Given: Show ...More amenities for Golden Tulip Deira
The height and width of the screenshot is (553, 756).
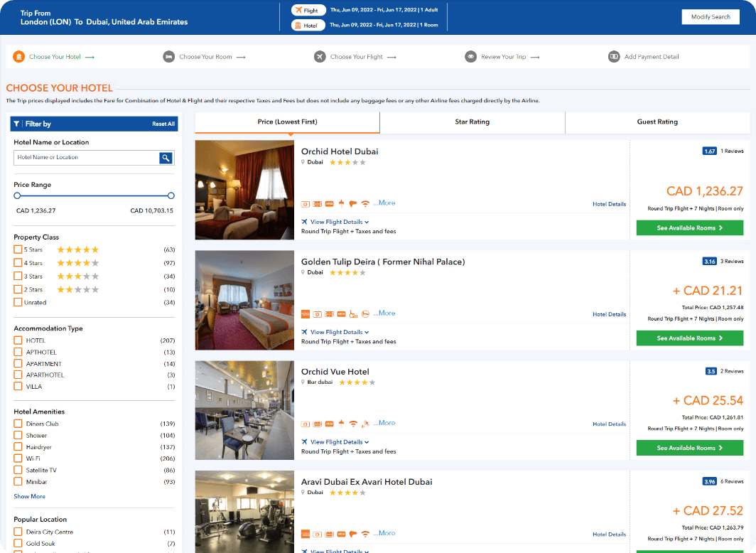Looking at the screenshot, I should [x=384, y=313].
